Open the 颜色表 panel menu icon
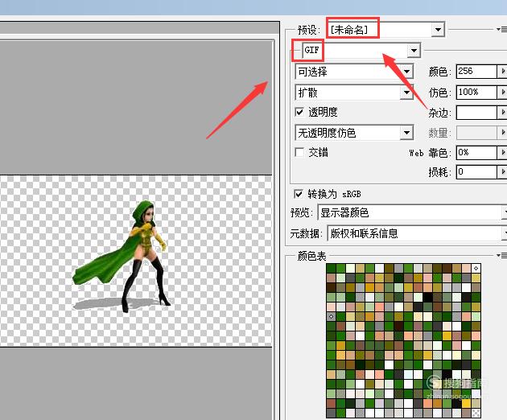This screenshot has height=420, width=507. pos(502,255)
